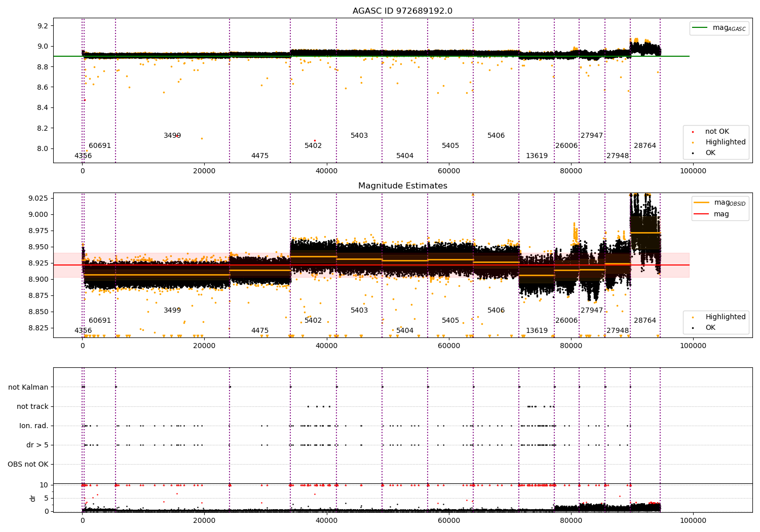Click the "dr > 5" axis label

coord(37,445)
